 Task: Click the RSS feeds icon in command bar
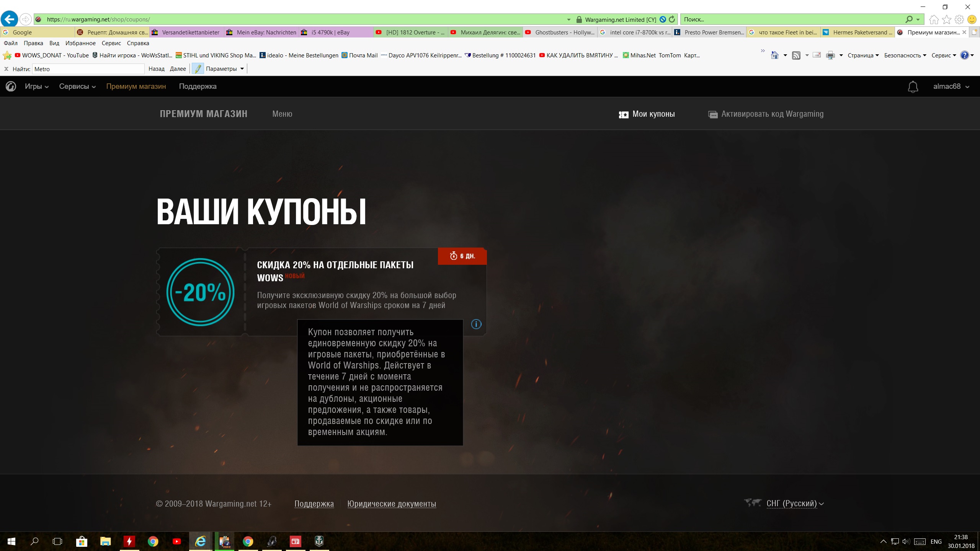pyautogui.click(x=796, y=55)
